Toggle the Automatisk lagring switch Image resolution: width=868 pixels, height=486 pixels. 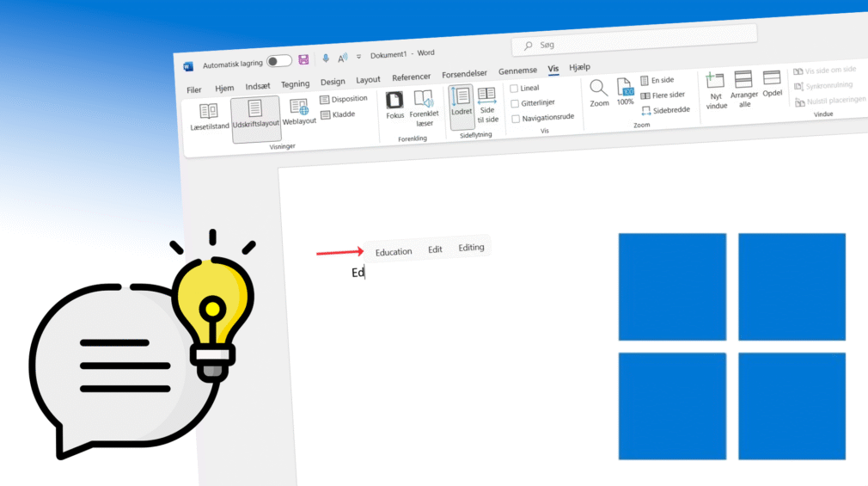tap(278, 61)
